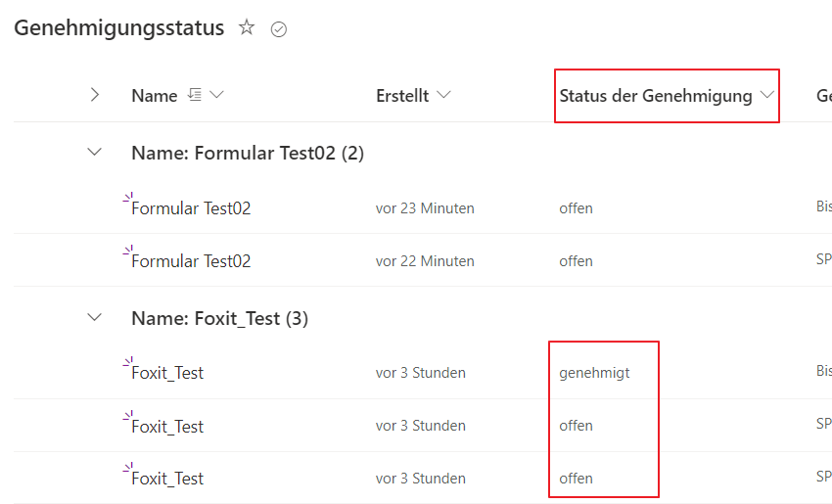Expand all groups with the header chevron

pyautogui.click(x=95, y=95)
